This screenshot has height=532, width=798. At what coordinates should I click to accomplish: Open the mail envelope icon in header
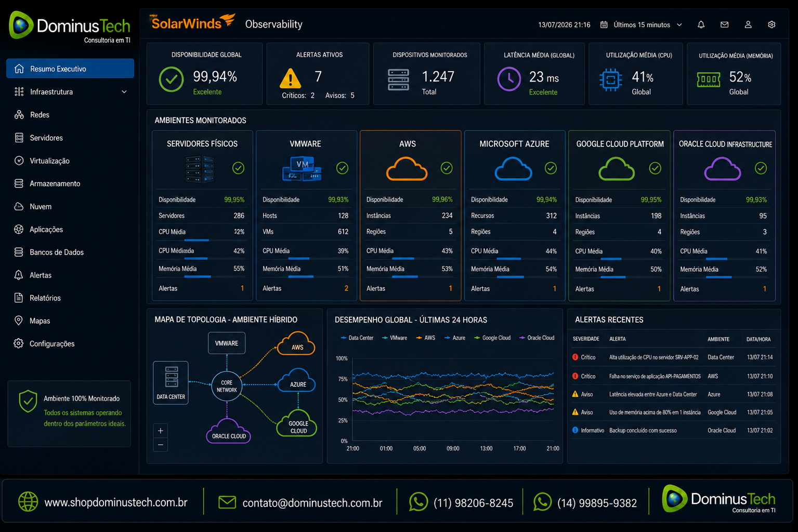click(724, 24)
